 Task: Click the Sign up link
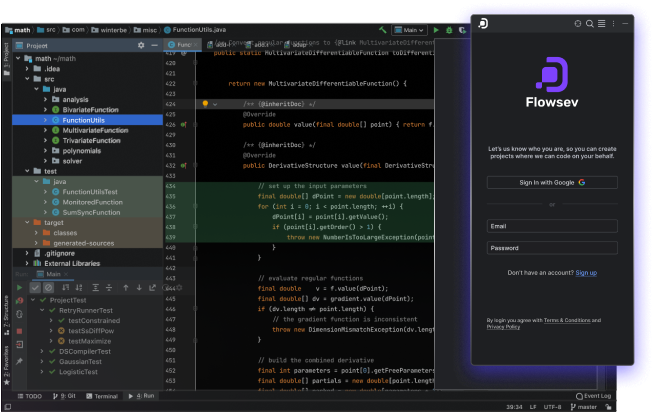(586, 273)
